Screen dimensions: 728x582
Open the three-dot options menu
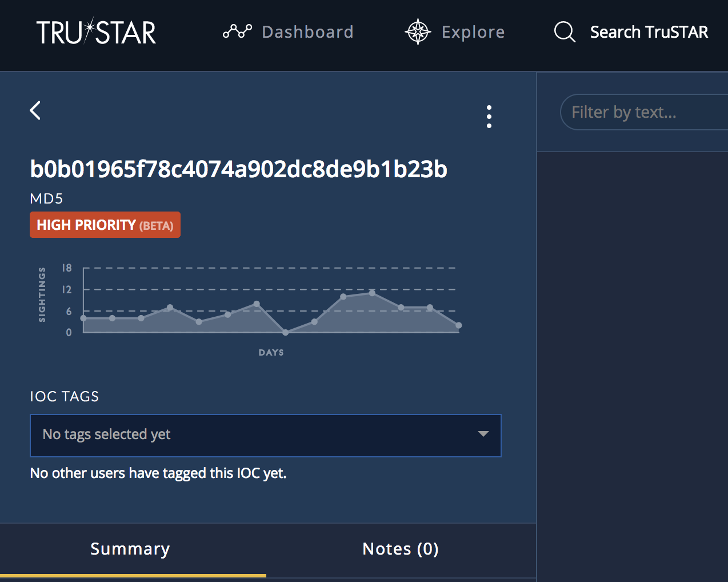(489, 117)
